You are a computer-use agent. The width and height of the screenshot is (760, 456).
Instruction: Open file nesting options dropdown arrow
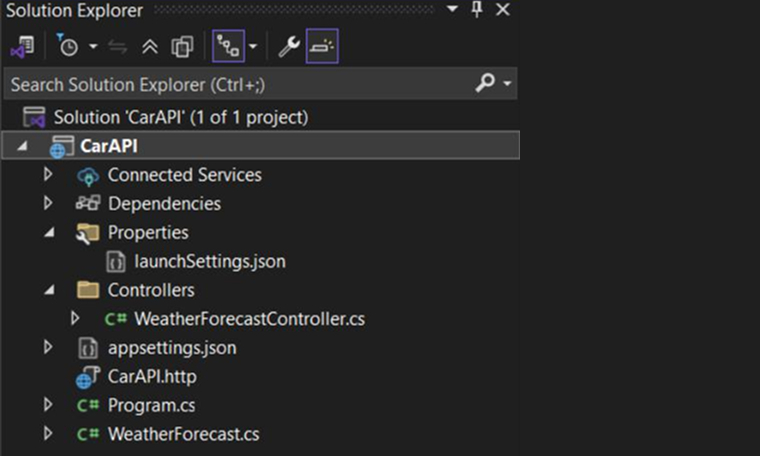pos(253,47)
